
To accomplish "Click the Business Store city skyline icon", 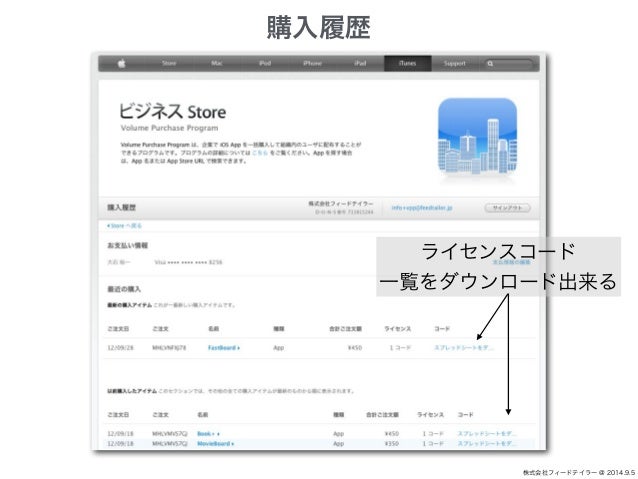I will tap(477, 137).
